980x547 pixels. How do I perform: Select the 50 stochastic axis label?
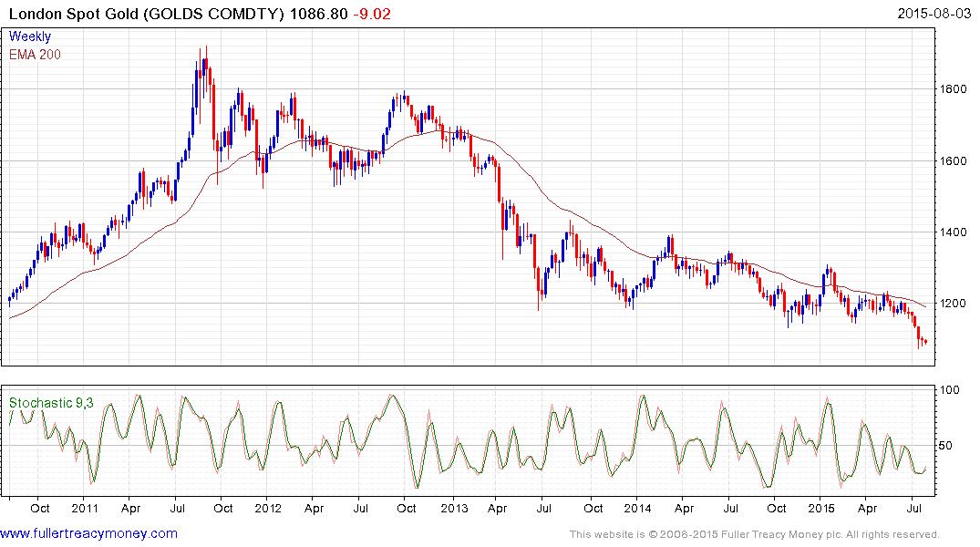(x=946, y=445)
